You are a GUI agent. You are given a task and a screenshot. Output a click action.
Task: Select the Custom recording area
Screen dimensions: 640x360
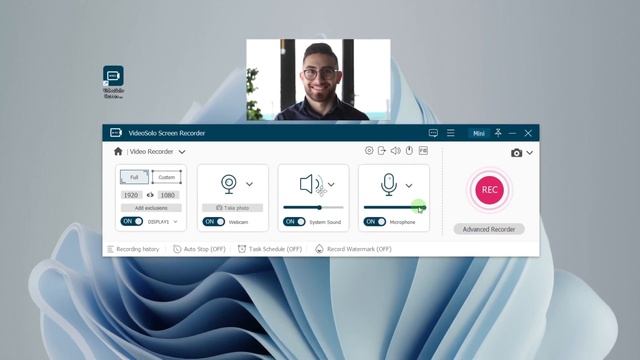pyautogui.click(x=167, y=177)
